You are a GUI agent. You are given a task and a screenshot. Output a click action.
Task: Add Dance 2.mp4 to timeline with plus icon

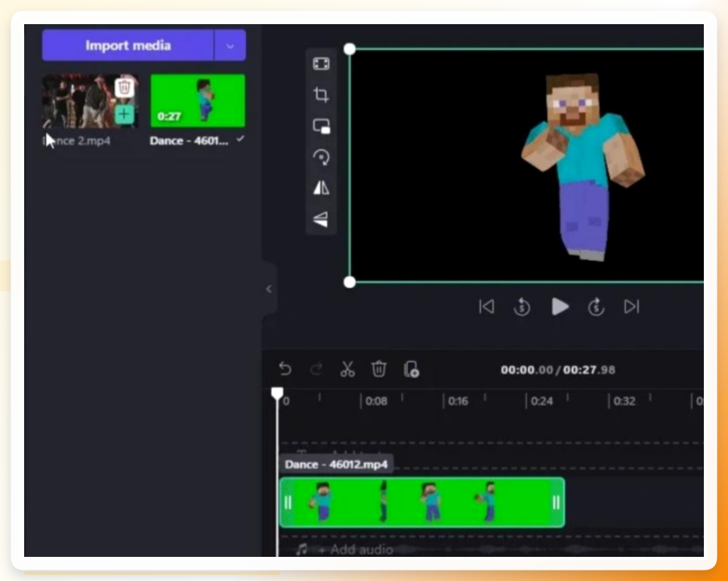coord(124,114)
